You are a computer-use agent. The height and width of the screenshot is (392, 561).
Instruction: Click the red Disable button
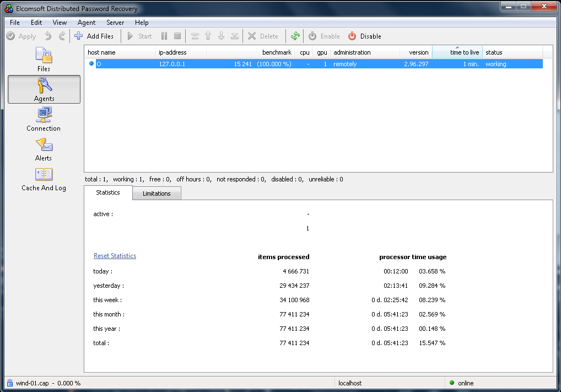coord(365,36)
